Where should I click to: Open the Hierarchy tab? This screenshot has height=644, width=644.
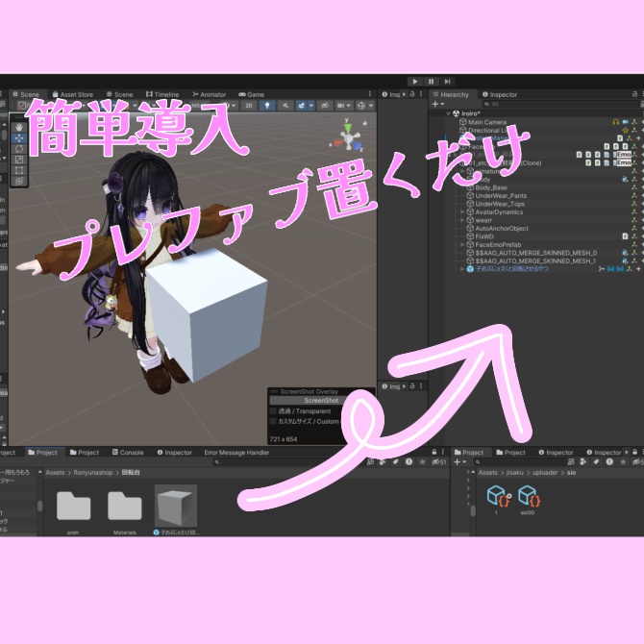(451, 94)
